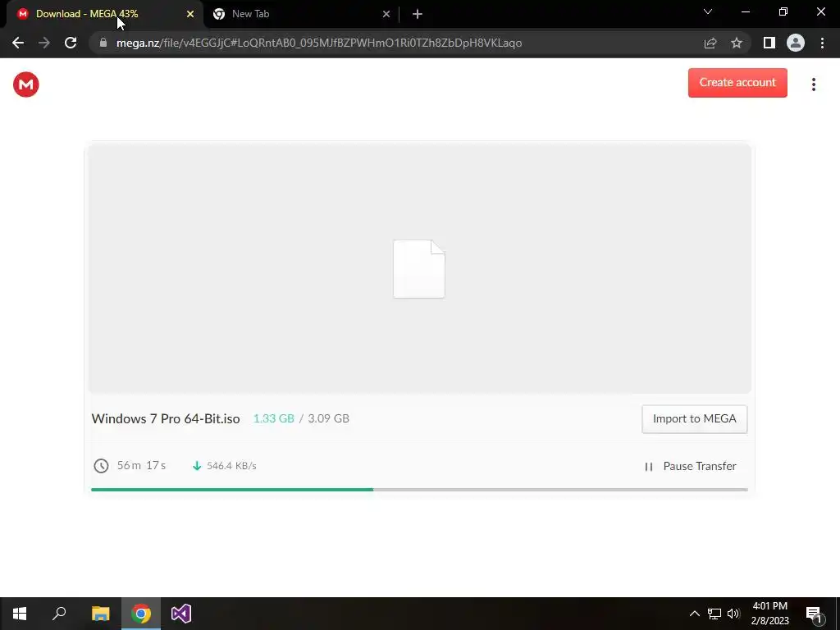Click Import to MEGA button
The height and width of the screenshot is (630, 840).
tap(694, 419)
